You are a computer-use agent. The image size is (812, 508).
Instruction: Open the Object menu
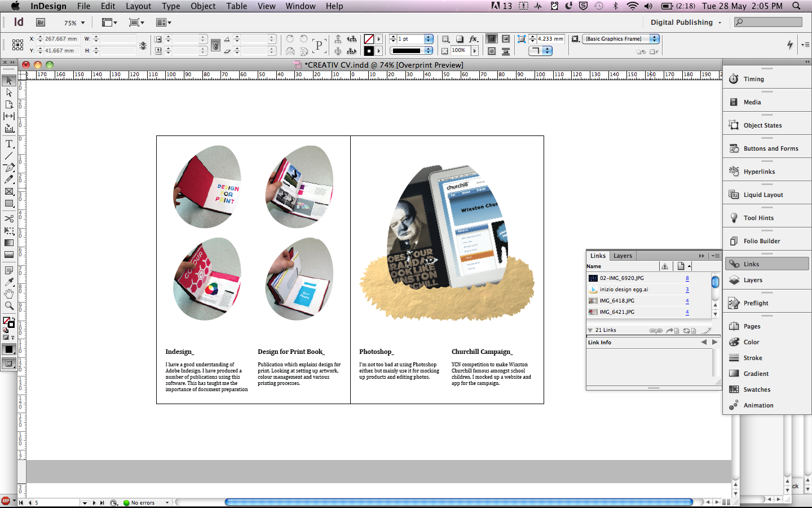click(203, 6)
